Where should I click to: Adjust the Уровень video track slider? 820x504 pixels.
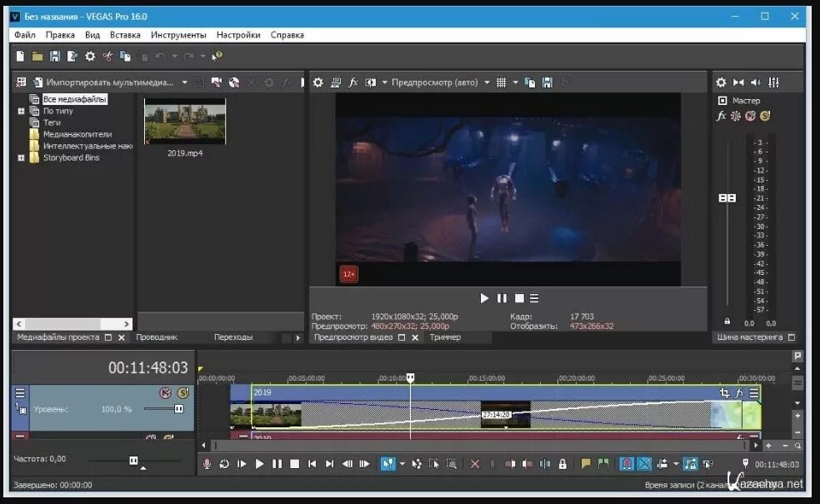pos(179,409)
